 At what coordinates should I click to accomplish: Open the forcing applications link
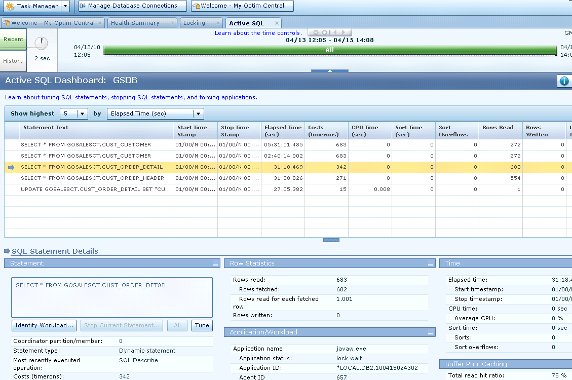coord(228,97)
